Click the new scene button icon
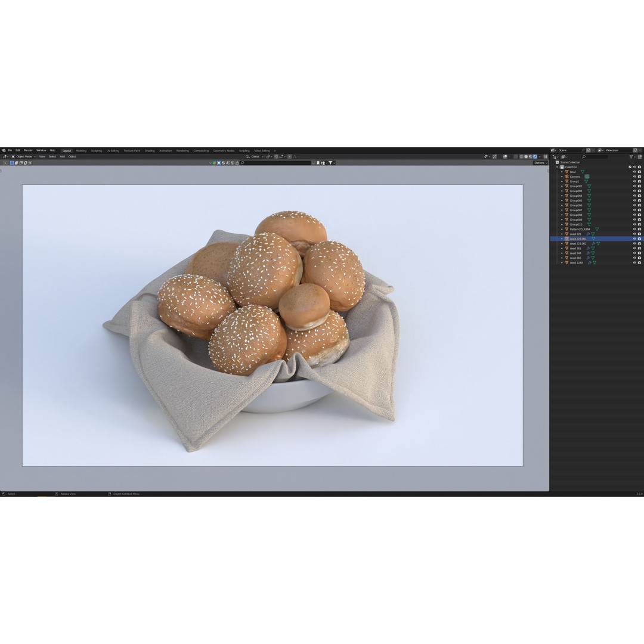Image resolution: width=644 pixels, height=644 pixels. coord(588,150)
